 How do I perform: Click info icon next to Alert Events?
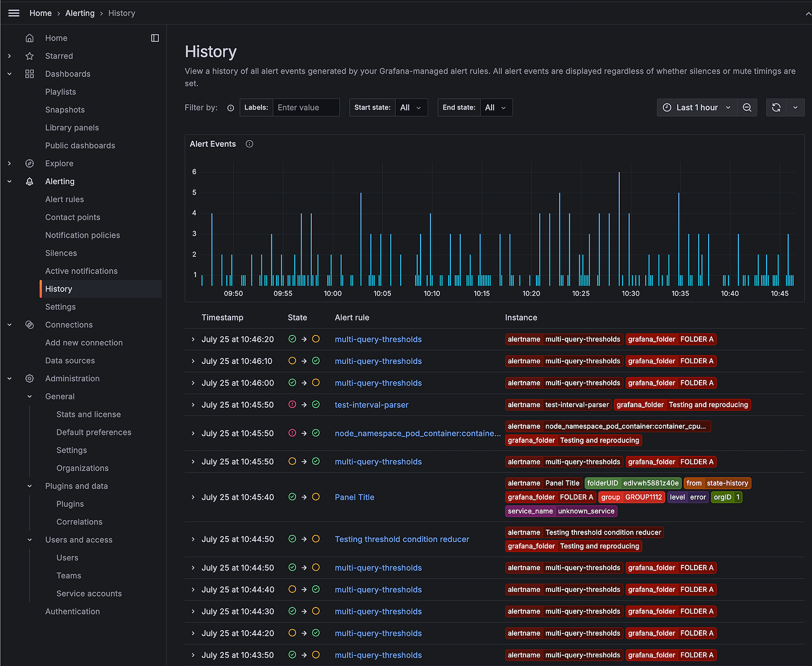click(250, 144)
